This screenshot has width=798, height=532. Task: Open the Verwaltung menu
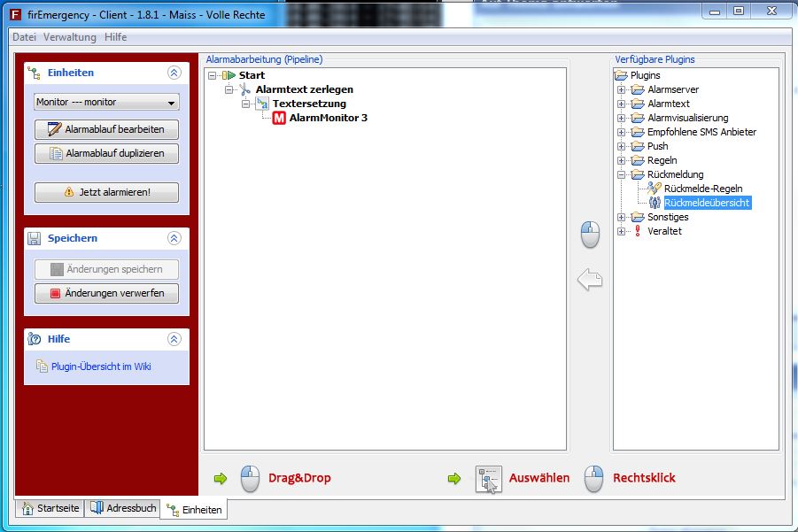[x=70, y=37]
